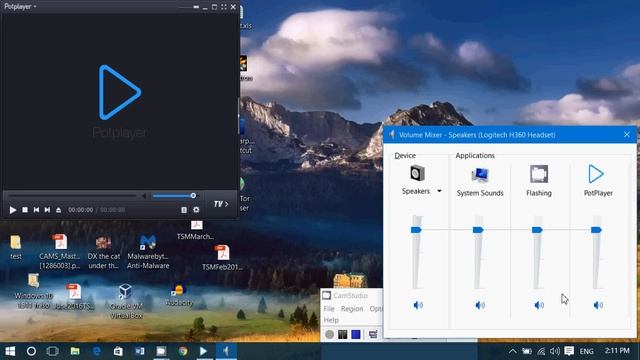640x360 pixels.
Task: Click the System Sounds icon in Volume Mixer
Action: (x=480, y=175)
